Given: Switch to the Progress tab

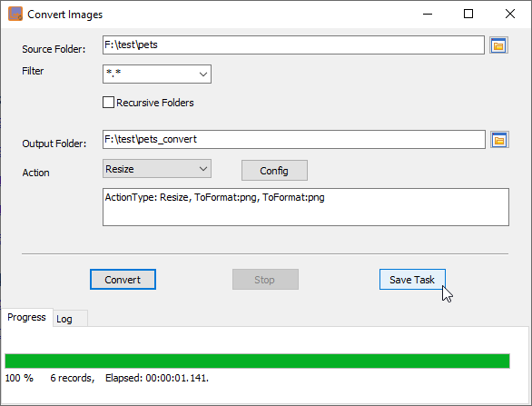Looking at the screenshot, I should 26,317.
